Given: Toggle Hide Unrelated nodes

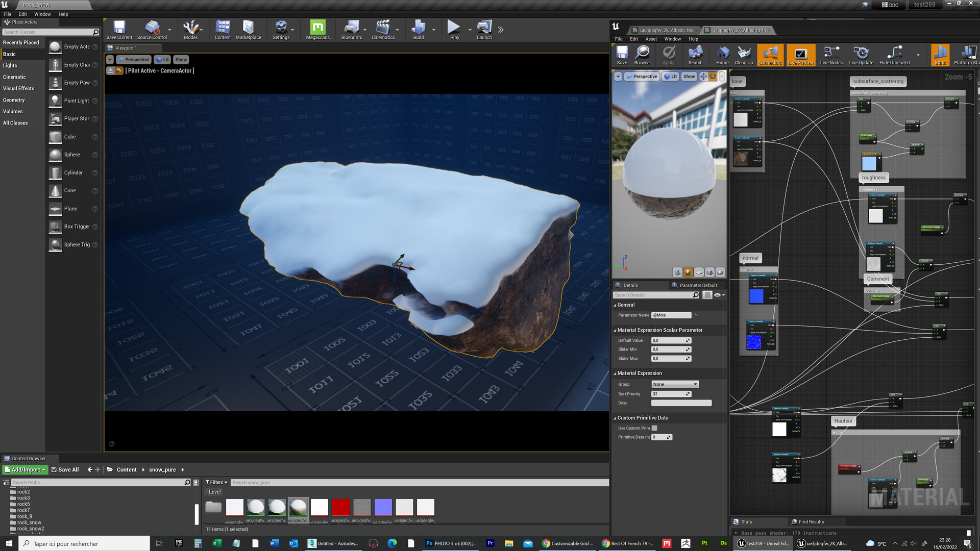Looking at the screenshot, I should tap(894, 54).
